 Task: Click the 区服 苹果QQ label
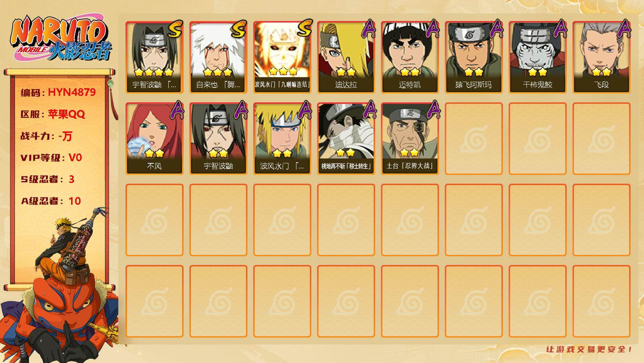point(53,114)
